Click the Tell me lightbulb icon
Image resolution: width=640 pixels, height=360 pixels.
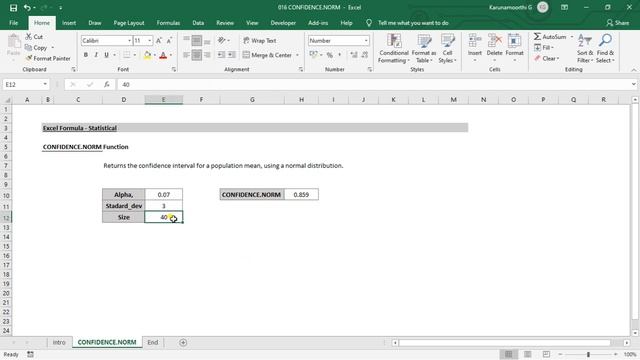coord(369,23)
